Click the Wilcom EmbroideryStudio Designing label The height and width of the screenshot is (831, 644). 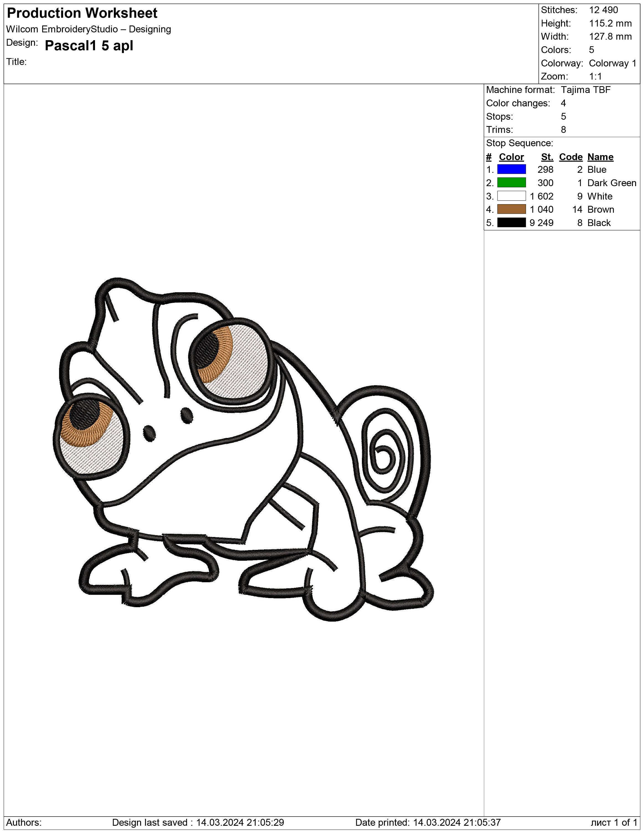[89, 29]
